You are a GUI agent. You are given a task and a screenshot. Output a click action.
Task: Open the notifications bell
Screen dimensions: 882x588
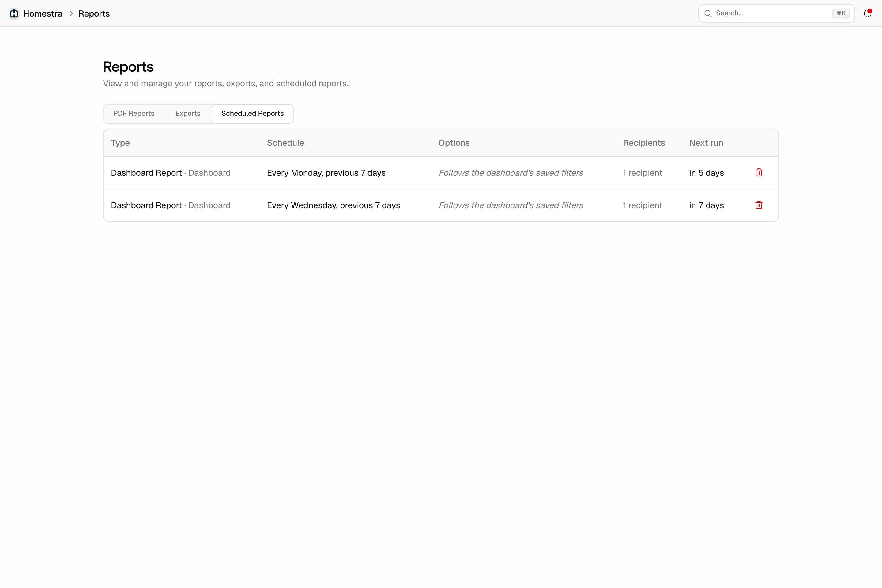[x=867, y=13]
